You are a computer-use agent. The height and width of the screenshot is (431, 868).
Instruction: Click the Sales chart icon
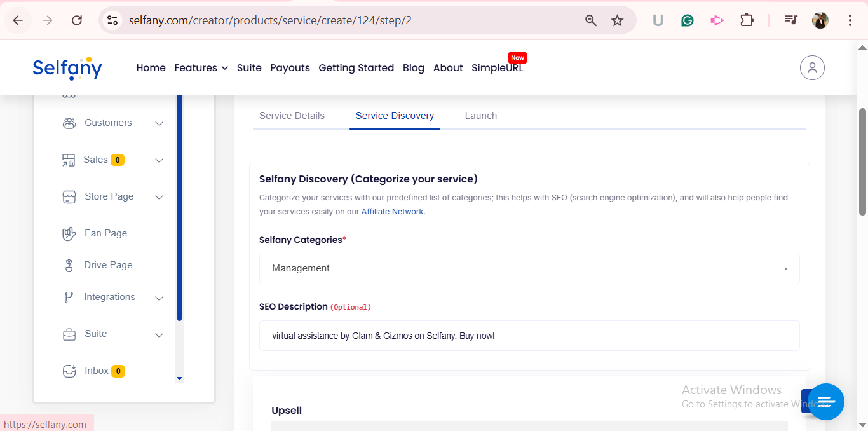tap(68, 160)
